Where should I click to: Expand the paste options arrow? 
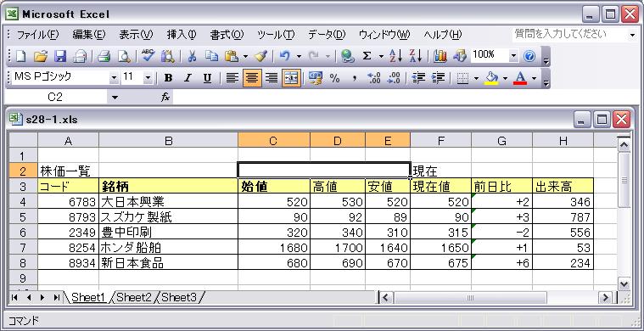coord(245,56)
